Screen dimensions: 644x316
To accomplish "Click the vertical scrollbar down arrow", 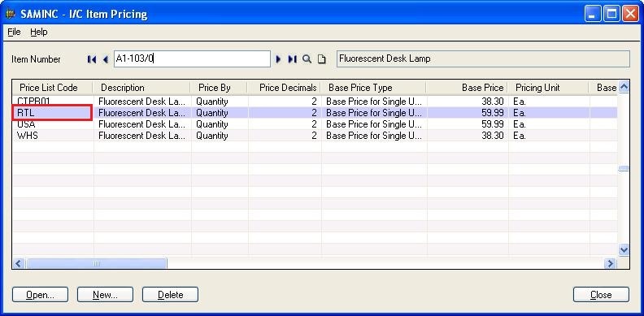I will coord(624,249).
